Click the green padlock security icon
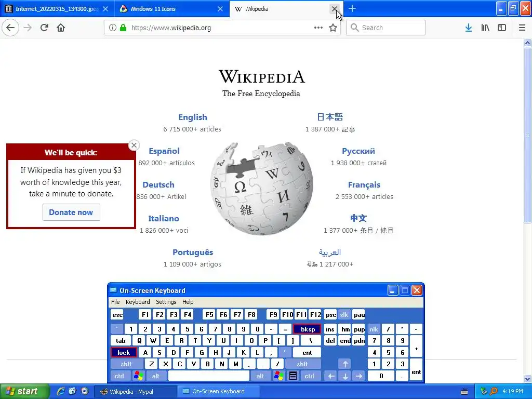The image size is (532, 399). pos(123,28)
